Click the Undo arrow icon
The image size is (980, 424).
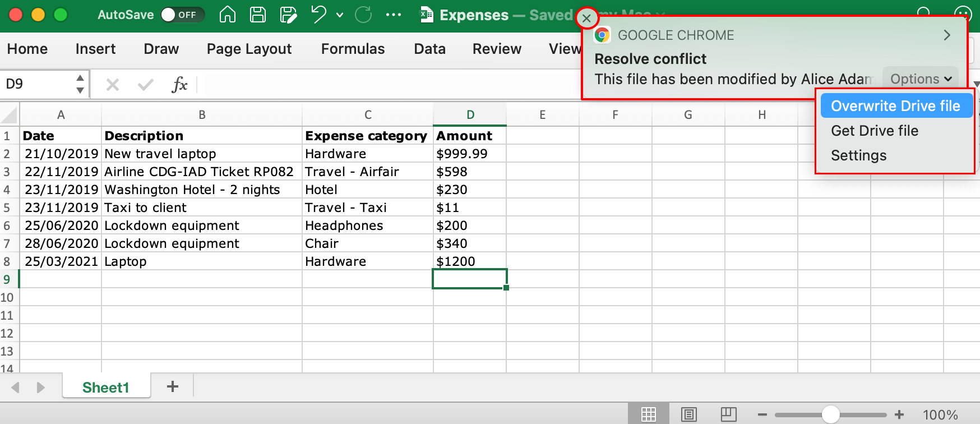coord(318,14)
